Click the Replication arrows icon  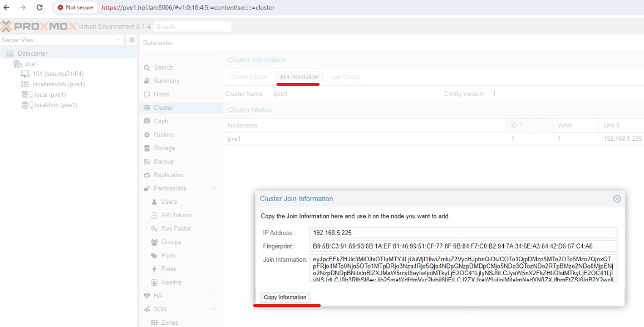coord(146,175)
